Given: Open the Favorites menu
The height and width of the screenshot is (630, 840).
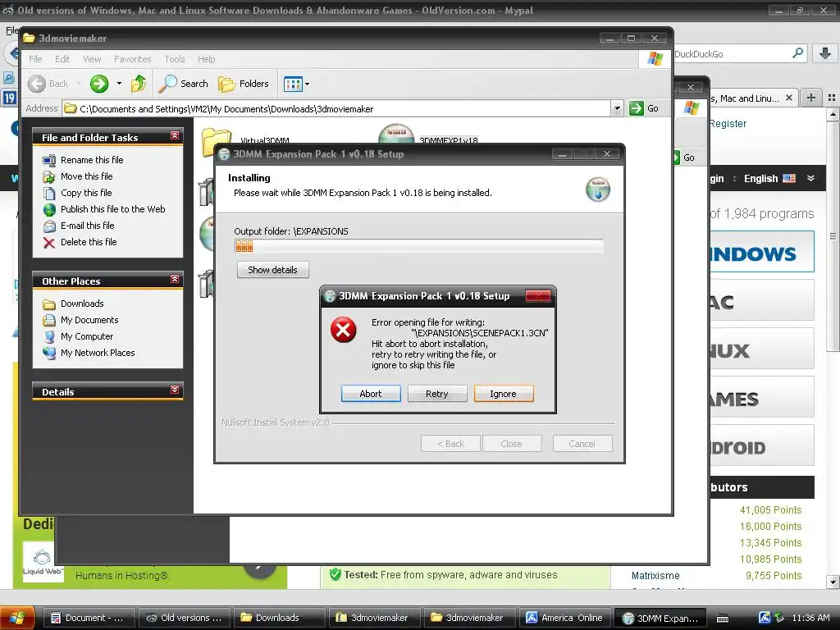Looking at the screenshot, I should pyautogui.click(x=132, y=59).
